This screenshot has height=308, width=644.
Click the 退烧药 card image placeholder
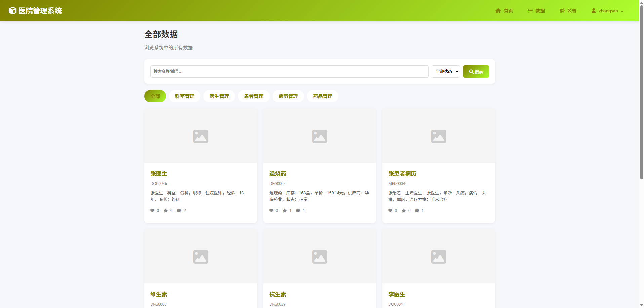tap(320, 136)
